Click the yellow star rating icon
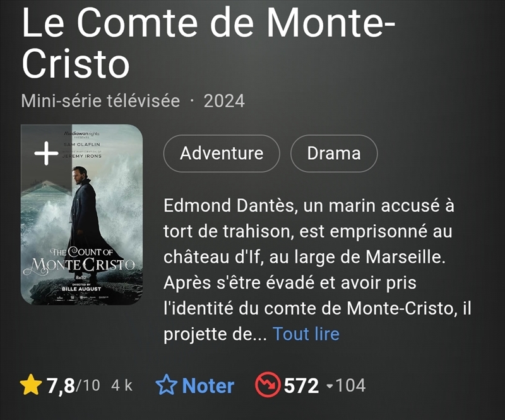The height and width of the screenshot is (420, 505). 31,385
